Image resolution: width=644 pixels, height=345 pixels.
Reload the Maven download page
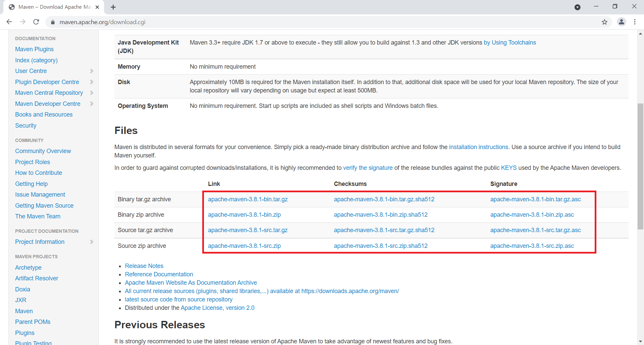point(36,22)
